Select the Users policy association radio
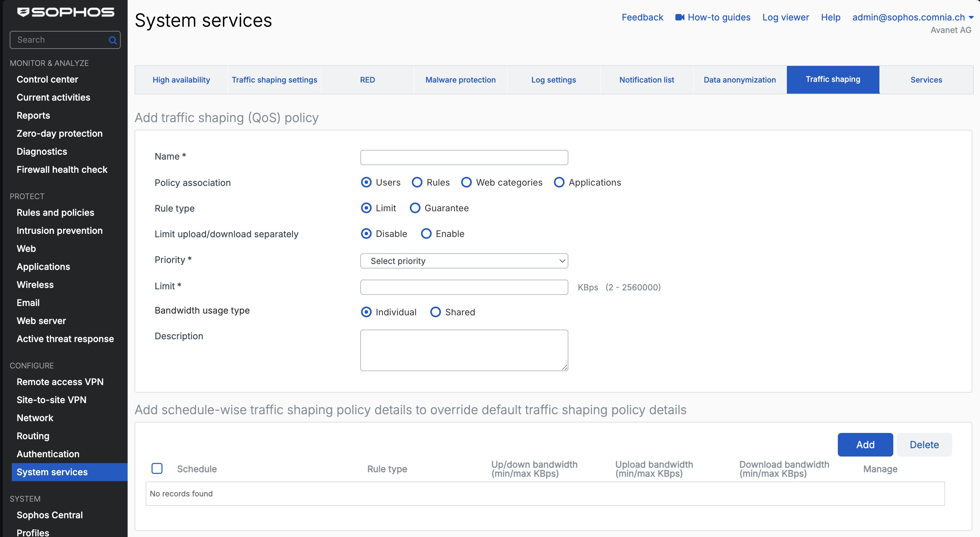The height and width of the screenshot is (537, 980). (366, 183)
